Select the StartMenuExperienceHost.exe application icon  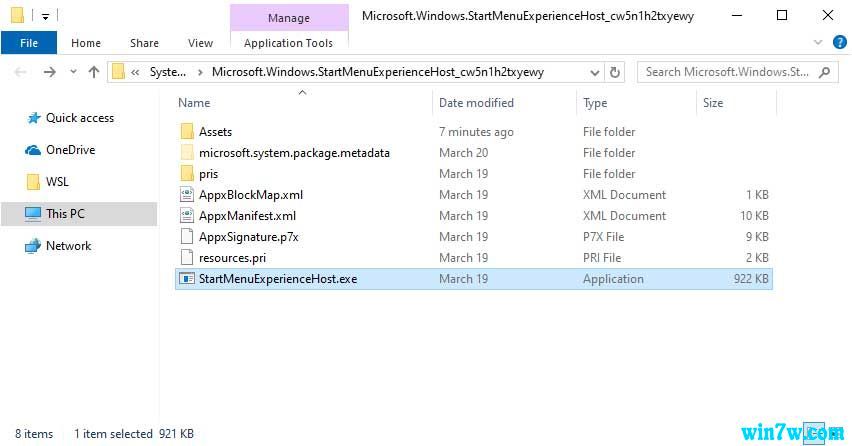187,279
